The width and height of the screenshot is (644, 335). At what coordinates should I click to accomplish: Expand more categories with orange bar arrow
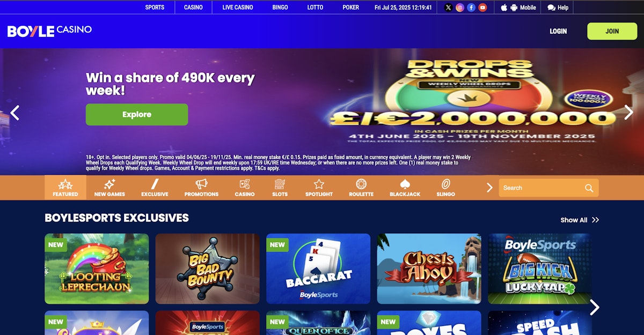coord(489,188)
